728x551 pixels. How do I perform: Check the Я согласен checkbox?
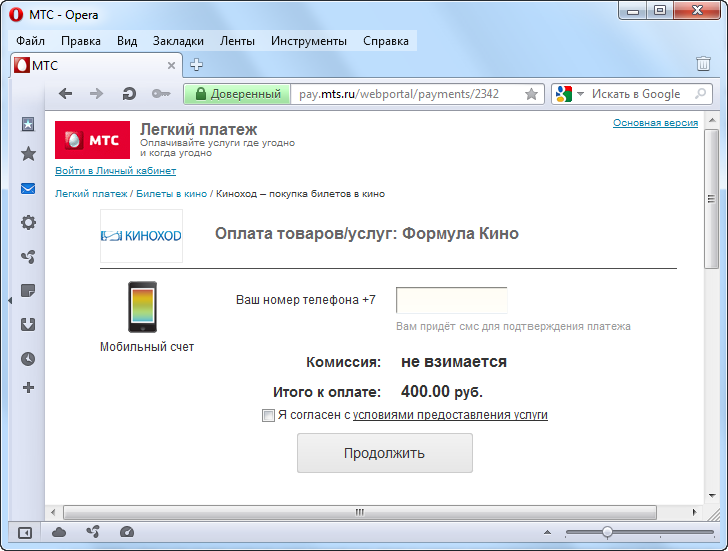click(x=268, y=415)
